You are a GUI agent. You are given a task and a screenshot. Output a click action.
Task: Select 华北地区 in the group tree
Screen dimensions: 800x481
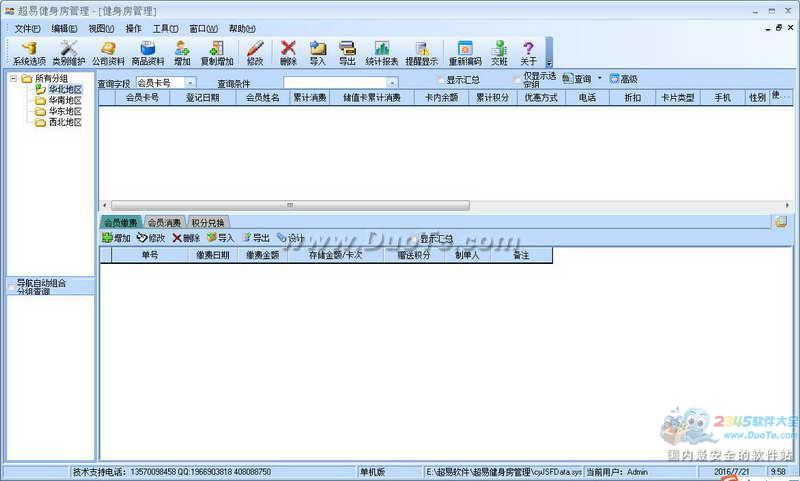tap(65, 90)
